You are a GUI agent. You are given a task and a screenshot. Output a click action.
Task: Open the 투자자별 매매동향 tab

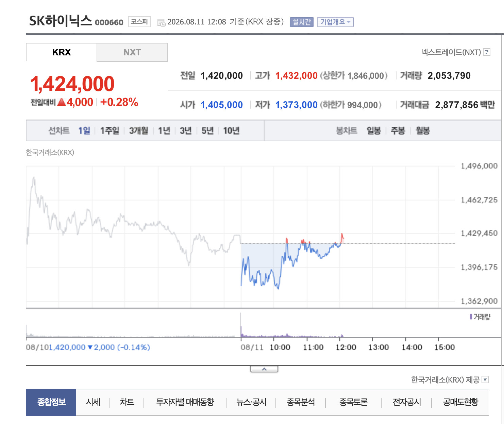click(185, 402)
